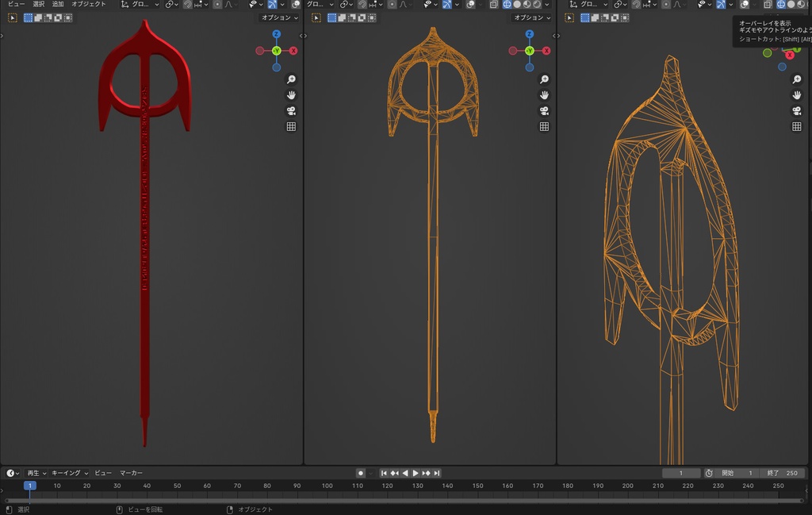The height and width of the screenshot is (515, 812).
Task: Click hand pan icon in left viewport
Action: click(x=291, y=94)
